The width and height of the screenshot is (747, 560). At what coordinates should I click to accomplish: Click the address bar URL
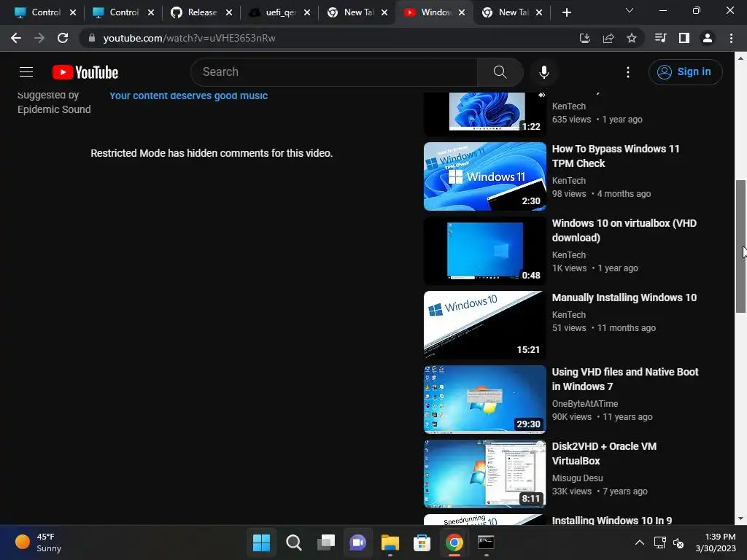click(189, 38)
